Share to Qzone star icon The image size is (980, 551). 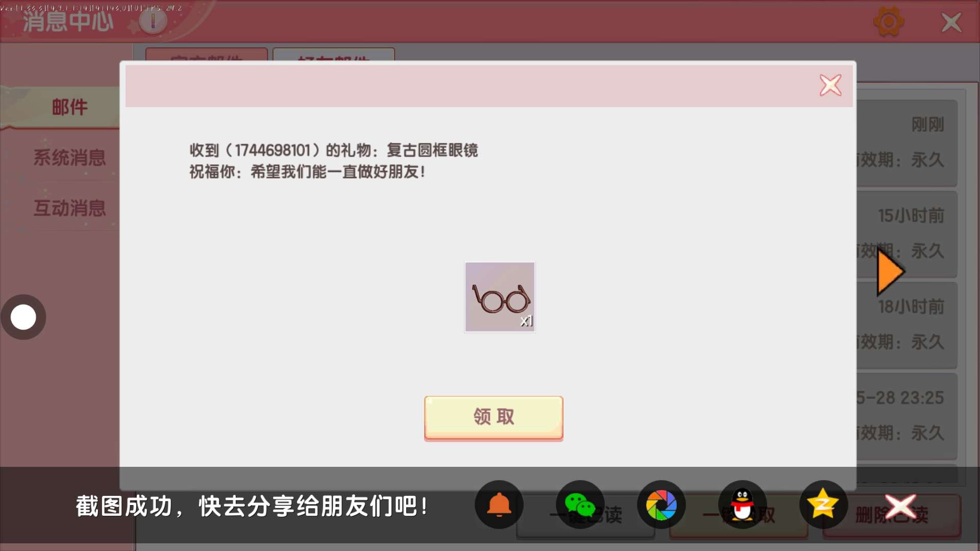pos(823,505)
